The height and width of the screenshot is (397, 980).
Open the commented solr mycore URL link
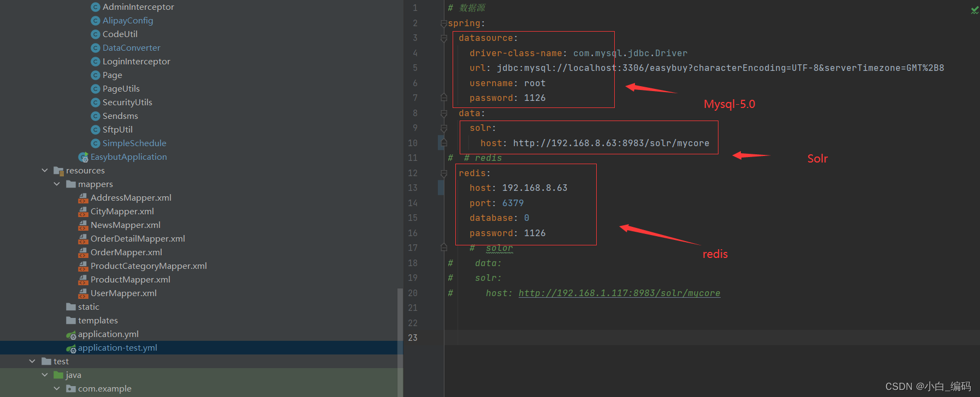click(619, 293)
